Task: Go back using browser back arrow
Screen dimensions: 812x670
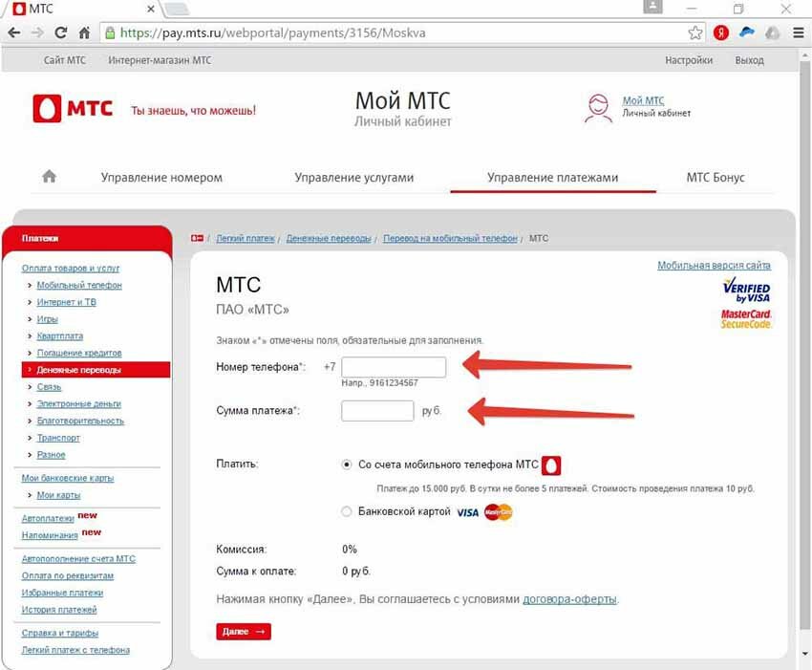Action: 14,33
